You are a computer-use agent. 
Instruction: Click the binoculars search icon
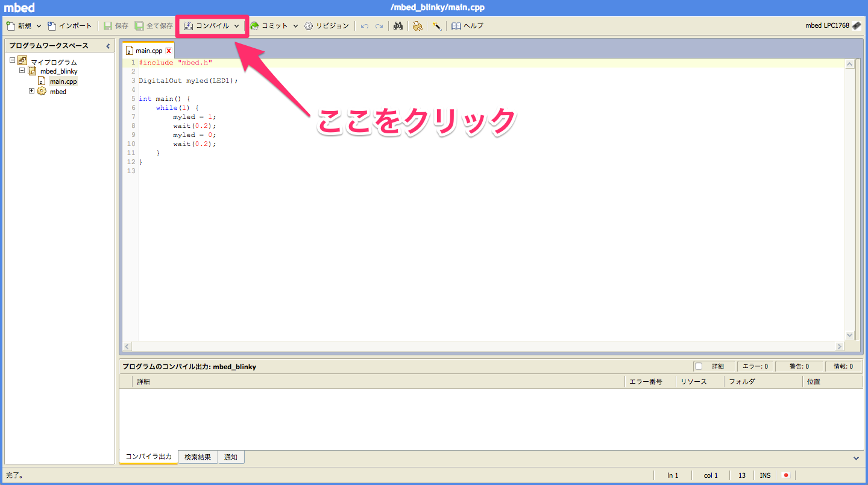[x=398, y=25]
